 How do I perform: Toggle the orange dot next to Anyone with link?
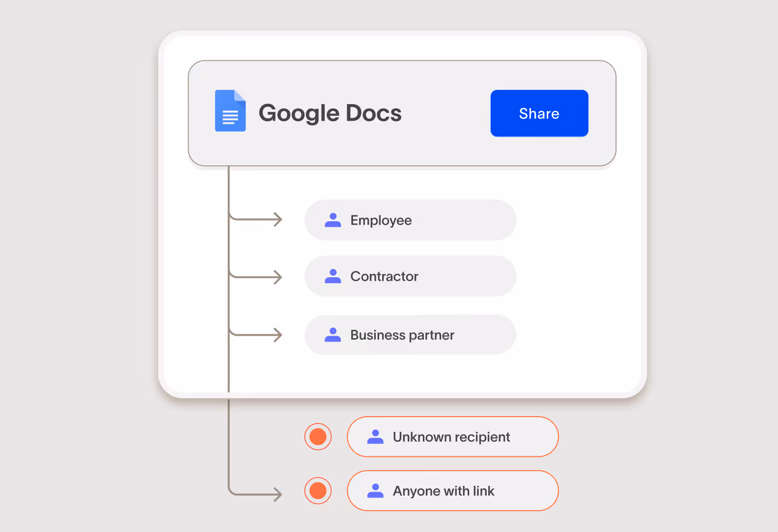click(x=318, y=491)
